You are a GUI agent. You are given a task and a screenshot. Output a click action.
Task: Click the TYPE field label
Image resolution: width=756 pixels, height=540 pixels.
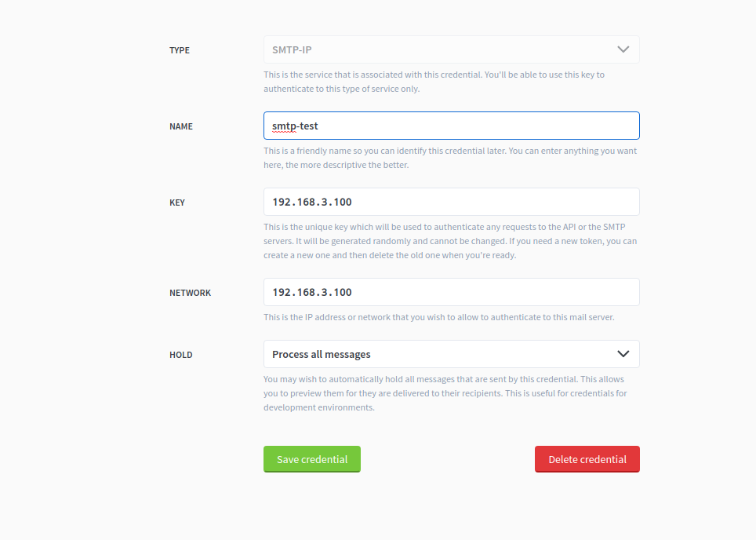point(180,49)
